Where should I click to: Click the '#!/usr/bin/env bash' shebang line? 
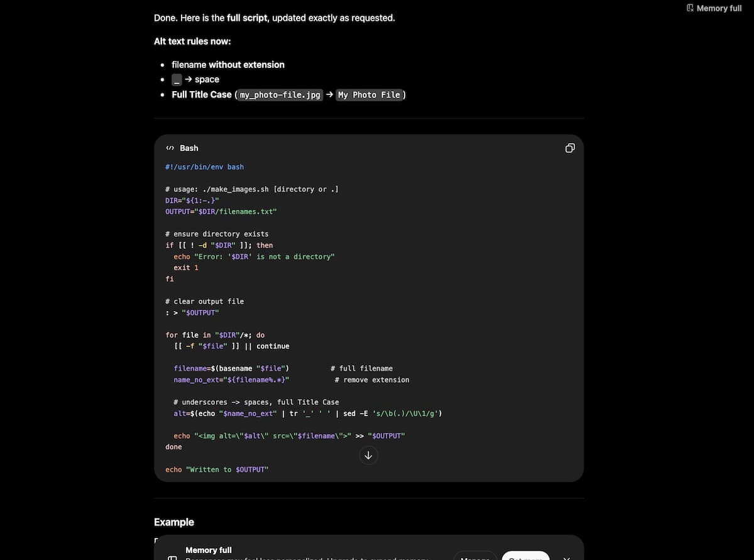pyautogui.click(x=204, y=167)
